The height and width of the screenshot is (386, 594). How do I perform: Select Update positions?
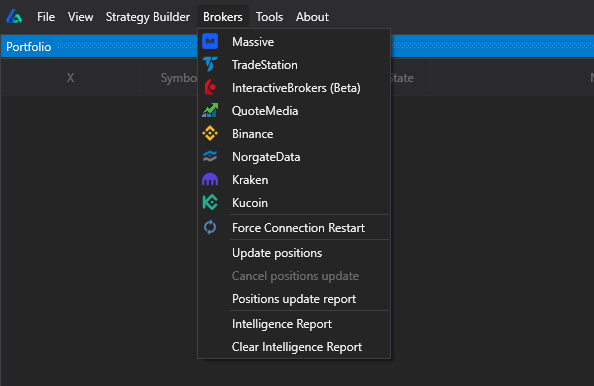[294, 253]
